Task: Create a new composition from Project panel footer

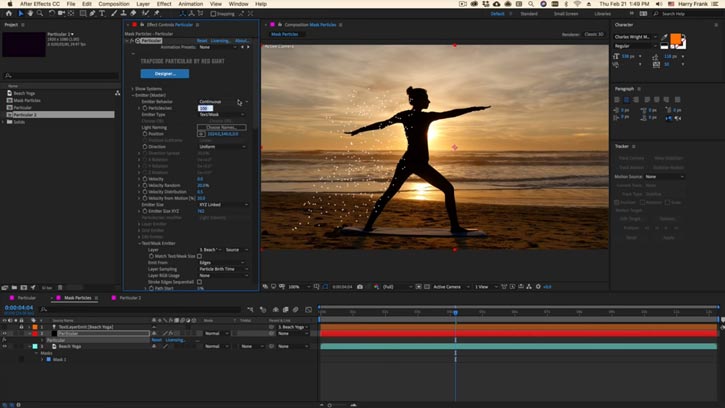Action: pos(24,288)
